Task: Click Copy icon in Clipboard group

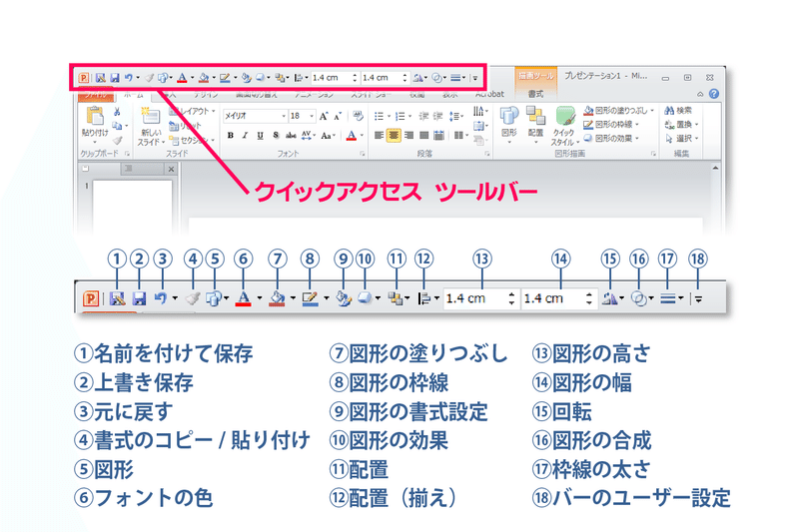Action: (x=117, y=125)
